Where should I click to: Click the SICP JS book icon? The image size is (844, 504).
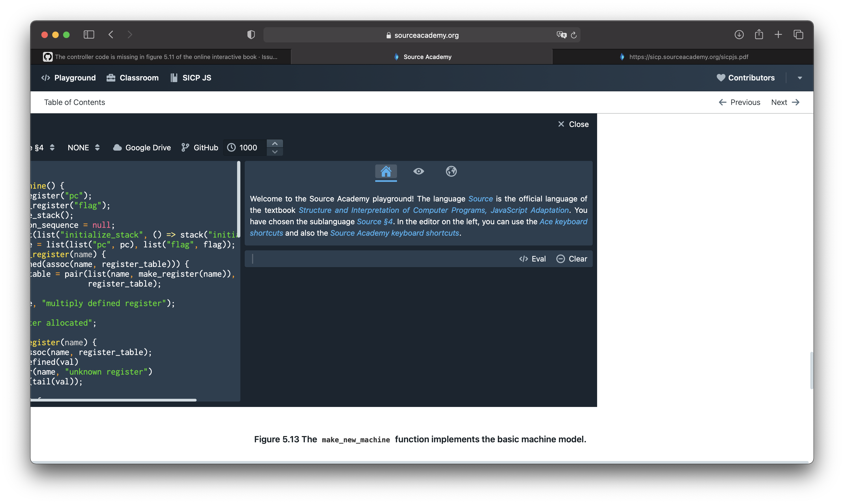pos(174,77)
